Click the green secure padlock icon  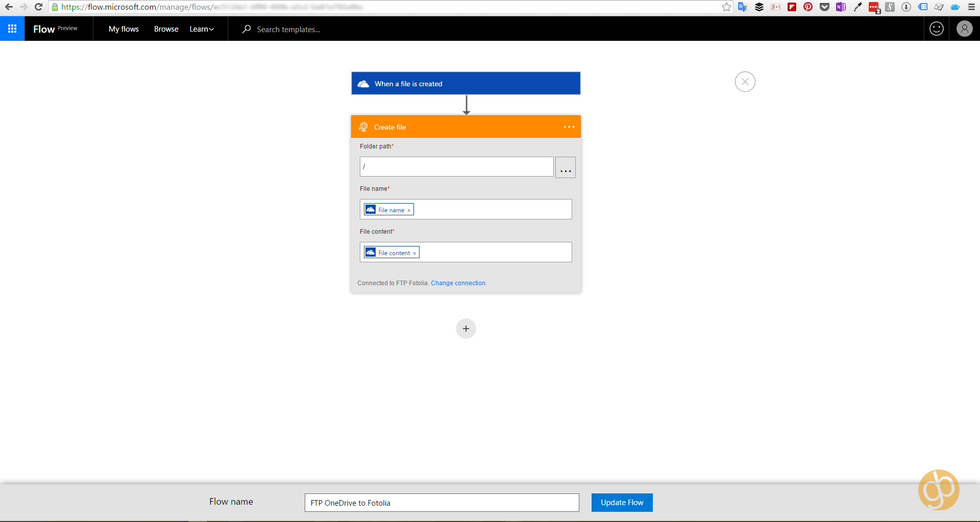[x=55, y=7]
